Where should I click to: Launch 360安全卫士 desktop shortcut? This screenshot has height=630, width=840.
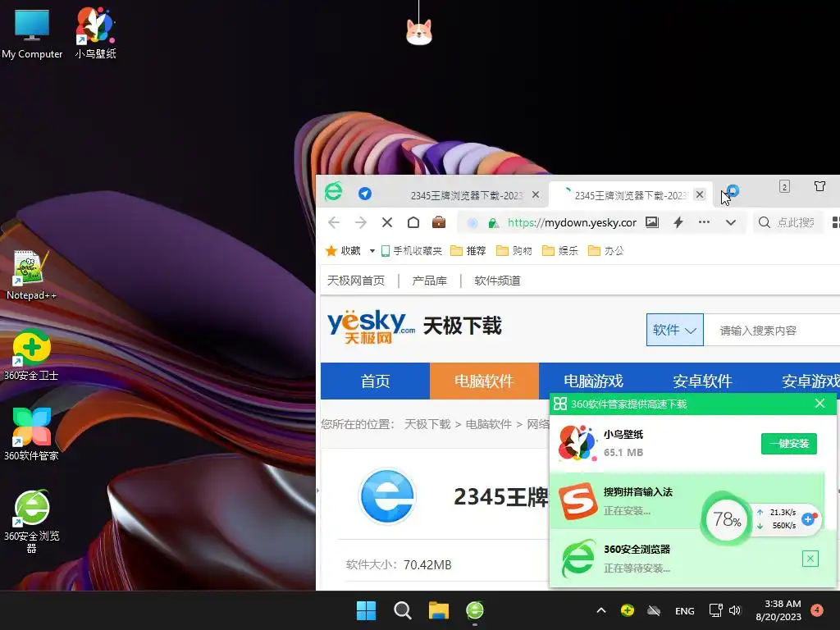pos(31,354)
